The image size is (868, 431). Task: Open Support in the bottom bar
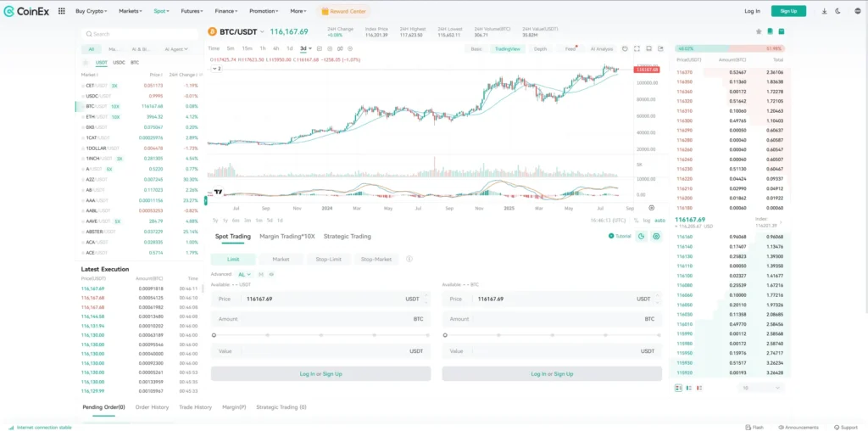click(x=845, y=427)
